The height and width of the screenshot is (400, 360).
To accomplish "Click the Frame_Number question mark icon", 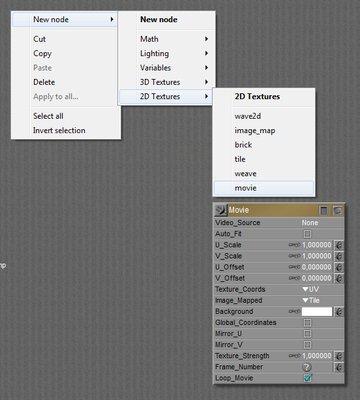I will (307, 367).
